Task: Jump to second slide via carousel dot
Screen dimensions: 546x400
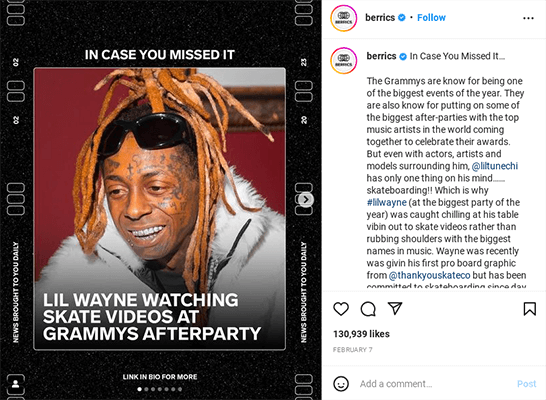Action: click(146, 389)
